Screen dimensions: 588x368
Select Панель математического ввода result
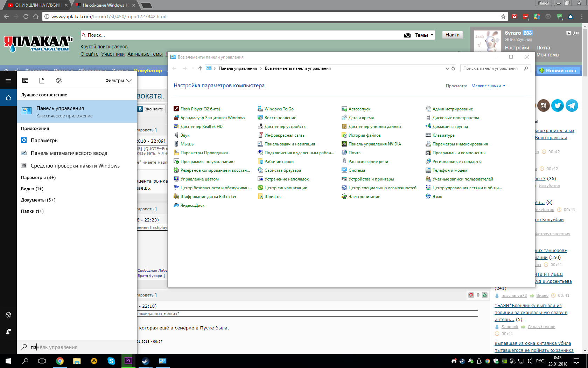tap(77, 153)
